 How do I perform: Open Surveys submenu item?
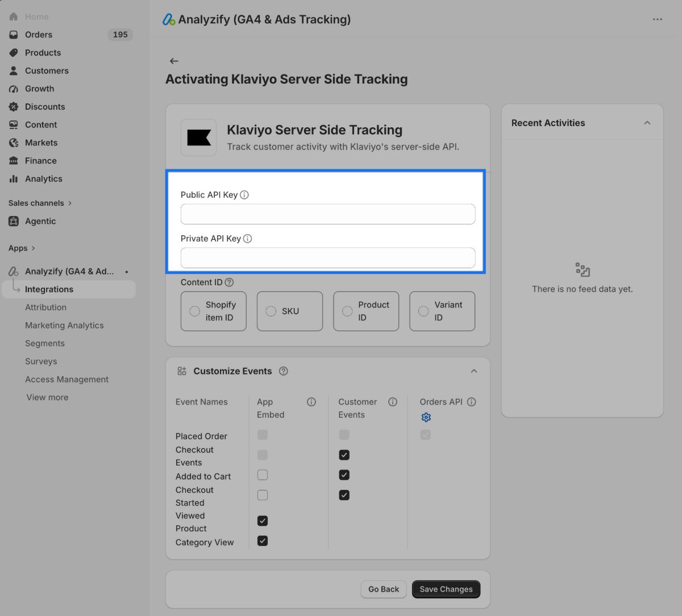[x=41, y=361]
